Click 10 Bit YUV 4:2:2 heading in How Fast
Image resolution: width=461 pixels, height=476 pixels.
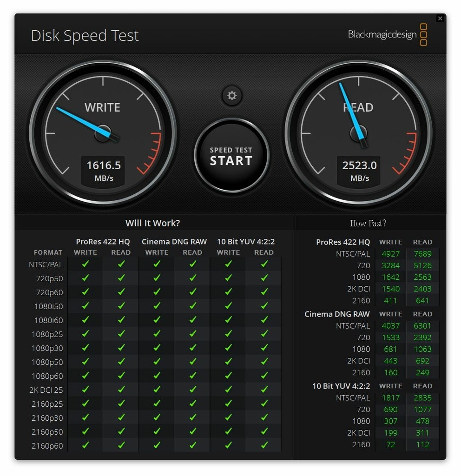click(x=341, y=386)
